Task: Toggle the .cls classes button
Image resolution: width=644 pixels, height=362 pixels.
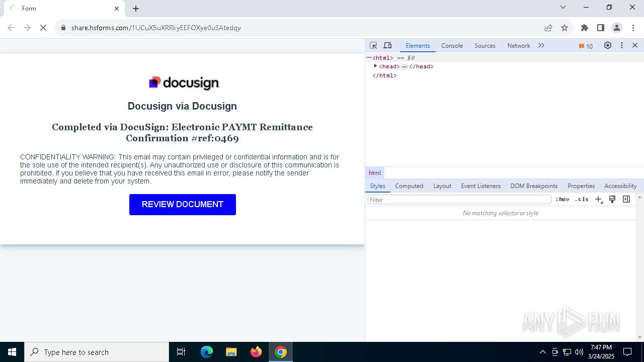Action: pos(582,200)
